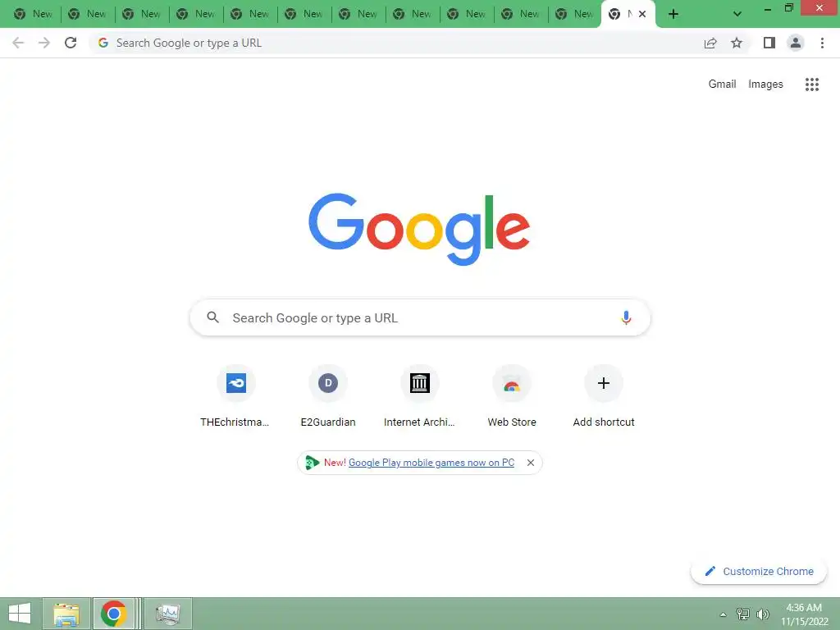
Task: Click Customize Chrome button
Action: (759, 571)
